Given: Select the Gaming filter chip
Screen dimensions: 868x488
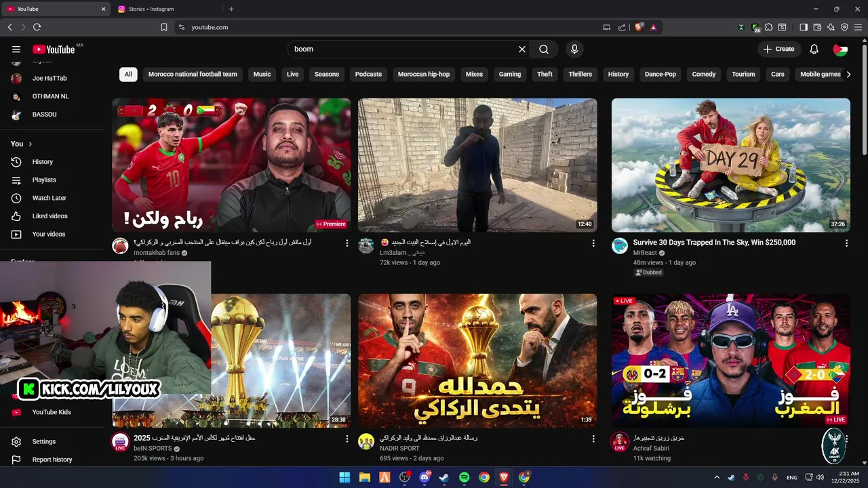Looking at the screenshot, I should (510, 74).
